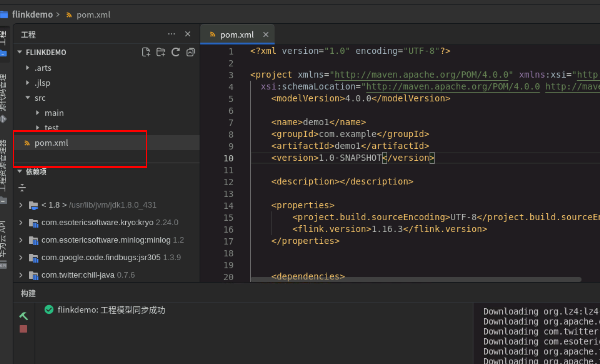
Task: Click the New File icon in FLINKDEMO header
Action: [x=146, y=52]
